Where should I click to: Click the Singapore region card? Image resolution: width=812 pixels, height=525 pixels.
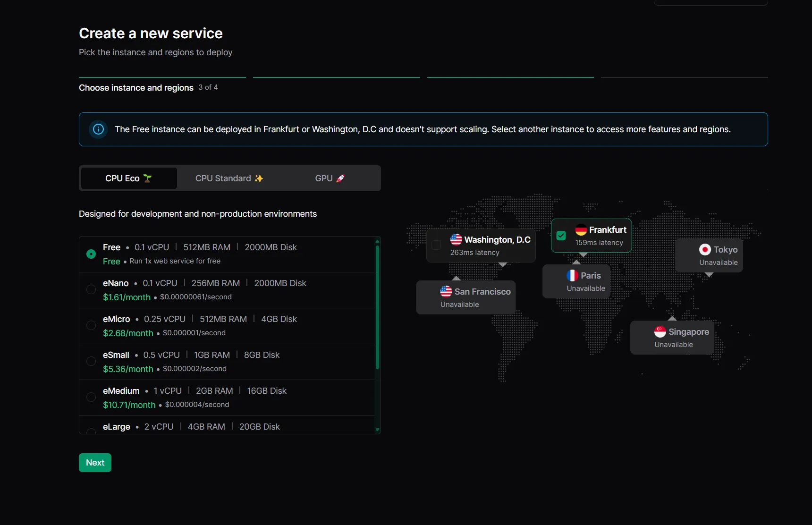pyautogui.click(x=672, y=338)
